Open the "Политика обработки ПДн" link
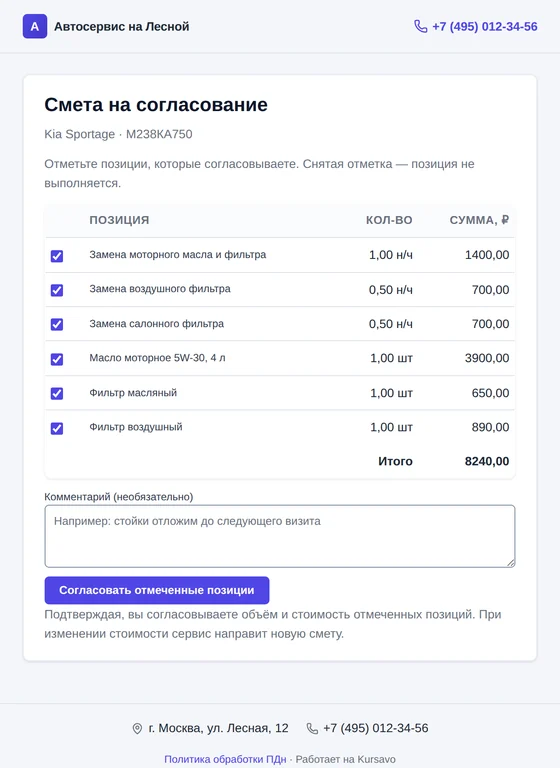This screenshot has height=768, width=560. point(225,759)
